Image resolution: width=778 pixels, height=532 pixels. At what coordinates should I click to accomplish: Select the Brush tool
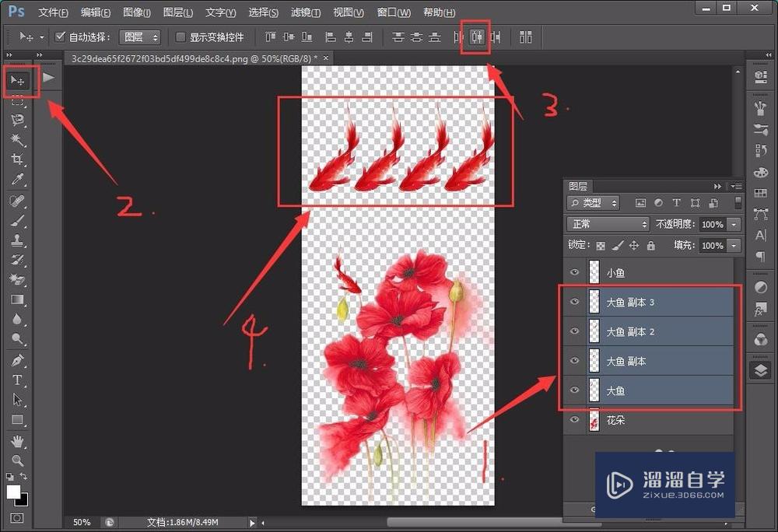(17, 221)
